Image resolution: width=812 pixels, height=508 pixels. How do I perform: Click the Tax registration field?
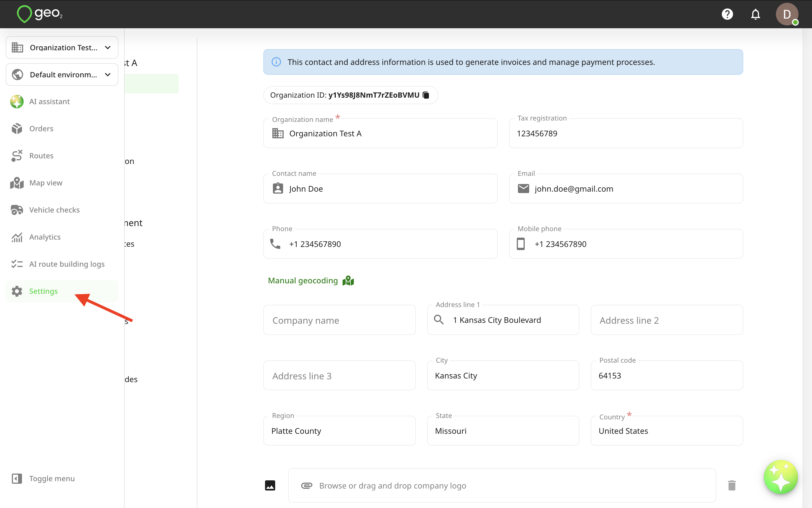626,133
